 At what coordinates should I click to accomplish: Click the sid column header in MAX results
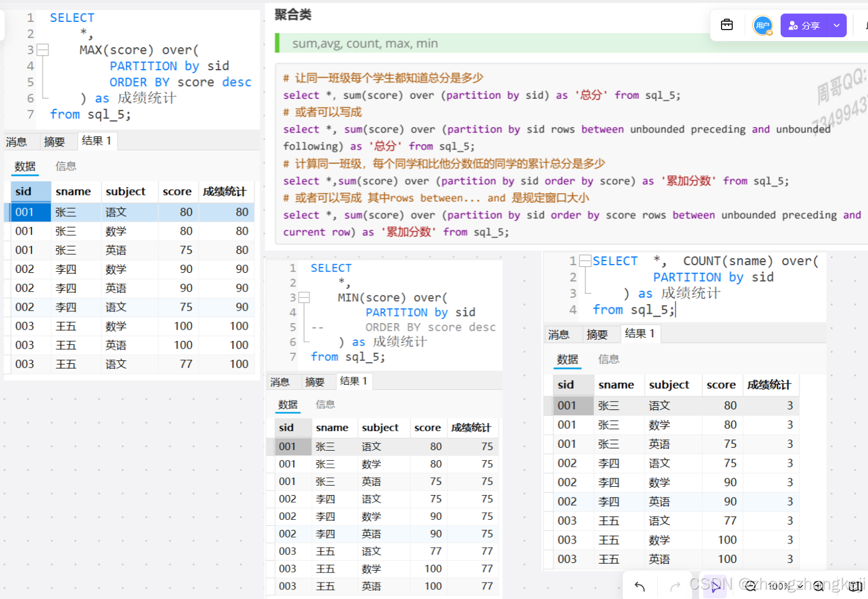click(31, 191)
